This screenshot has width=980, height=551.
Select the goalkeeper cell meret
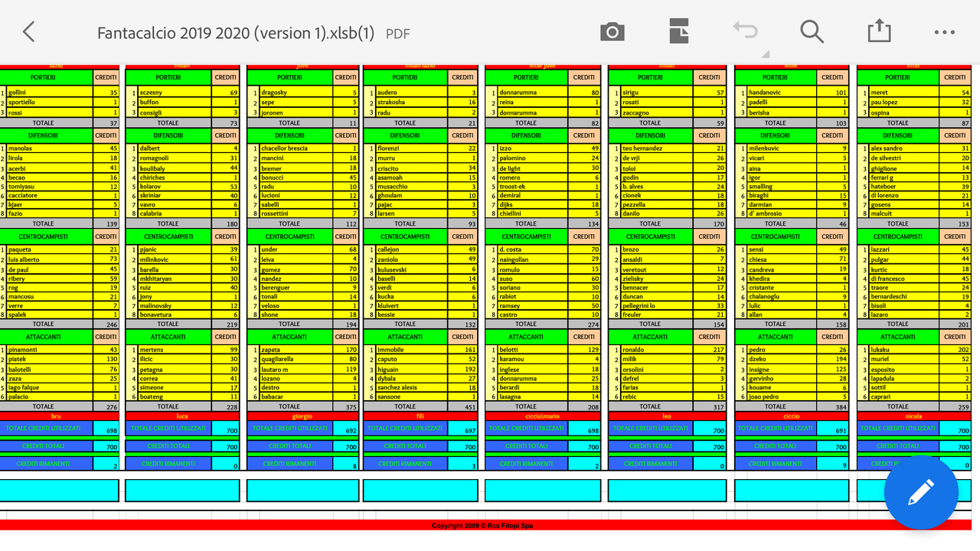point(905,93)
